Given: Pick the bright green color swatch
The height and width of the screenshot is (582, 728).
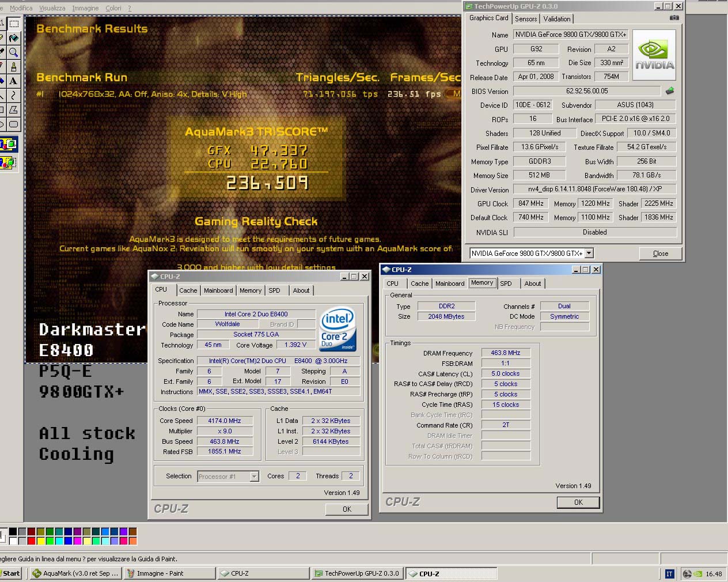Looking at the screenshot, I should (x=50, y=541).
